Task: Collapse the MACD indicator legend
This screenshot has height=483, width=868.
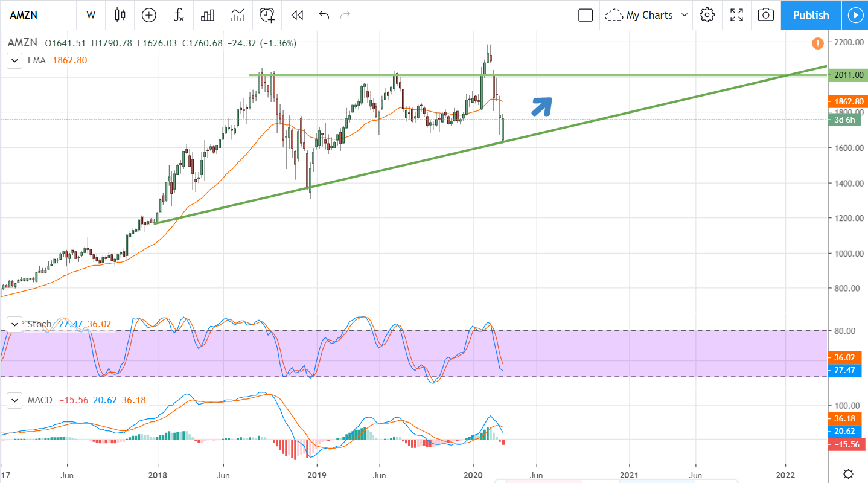Action: click(x=14, y=400)
